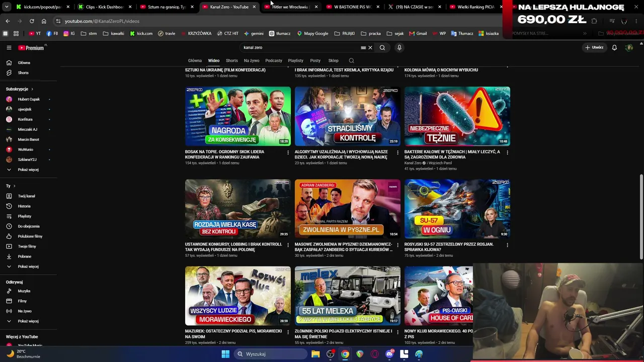
Task: Expand Pokaż więcej under Ty section
Action: (x=28, y=266)
